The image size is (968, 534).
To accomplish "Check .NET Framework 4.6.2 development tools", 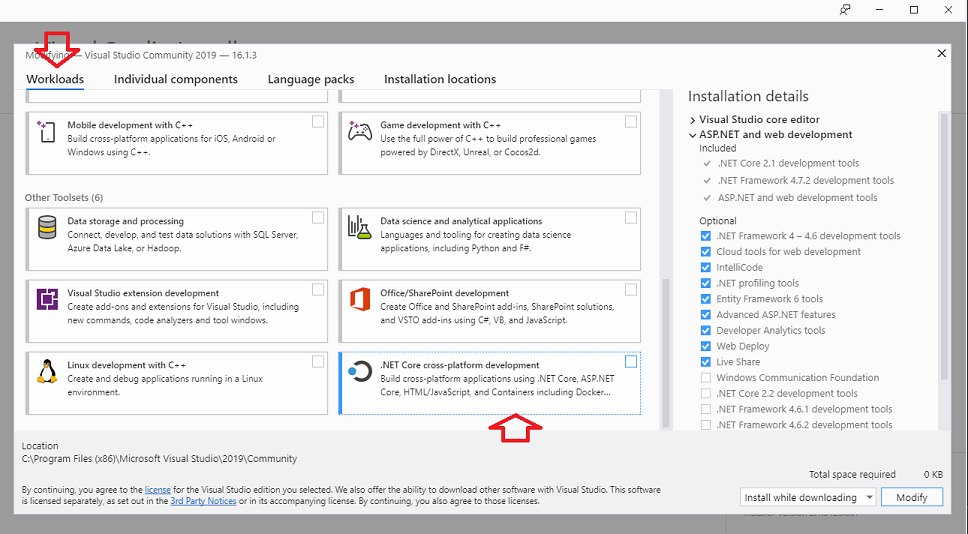I will point(706,425).
